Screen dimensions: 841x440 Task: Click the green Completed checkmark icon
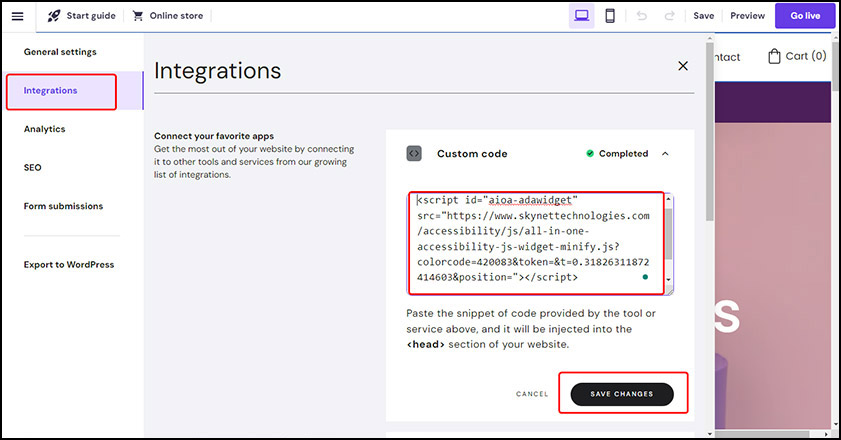pyautogui.click(x=590, y=153)
